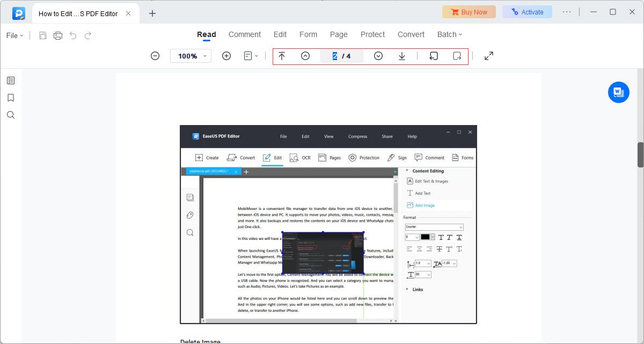Switch to the Convert tab
Screen dimensions: 644x344
click(x=411, y=34)
